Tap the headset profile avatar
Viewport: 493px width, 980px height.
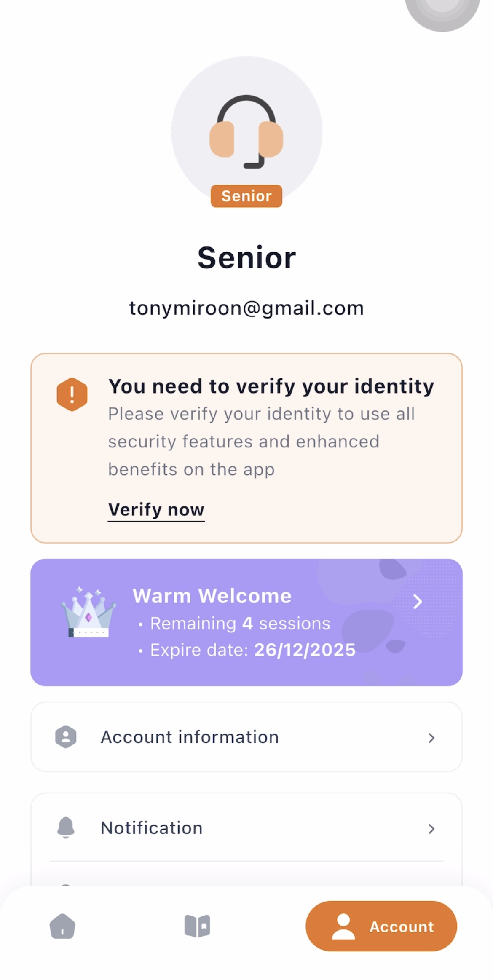coord(246,131)
